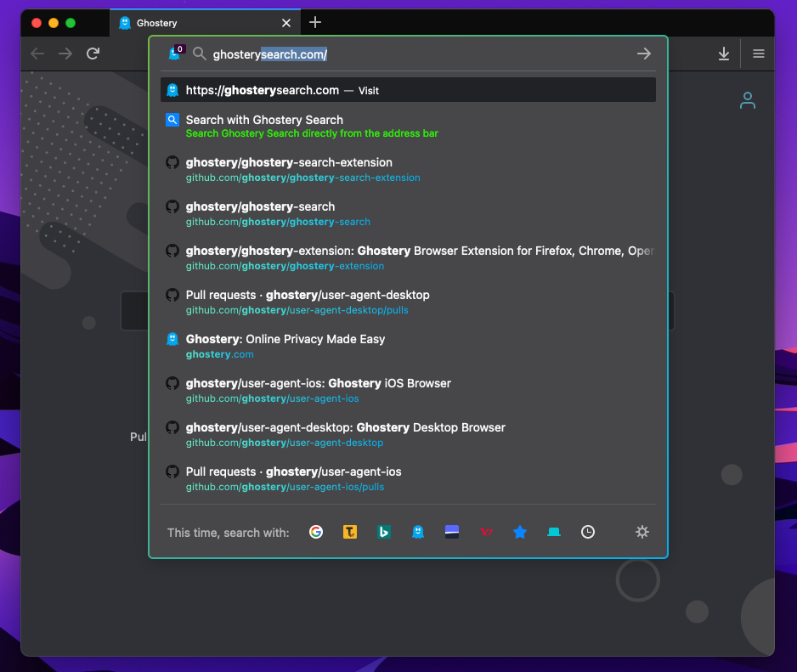Search bookmarks with the star icon
This screenshot has height=672, width=797.
tap(520, 532)
